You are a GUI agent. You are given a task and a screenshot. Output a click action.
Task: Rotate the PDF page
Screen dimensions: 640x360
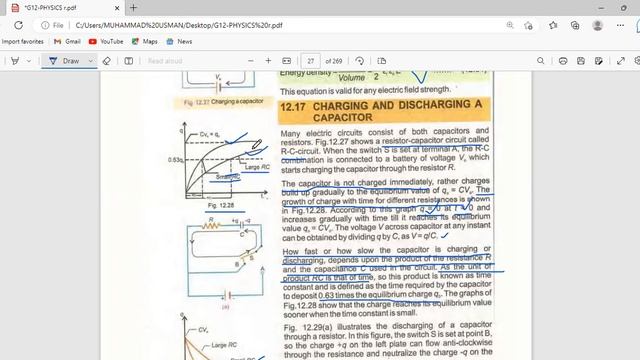(x=360, y=61)
